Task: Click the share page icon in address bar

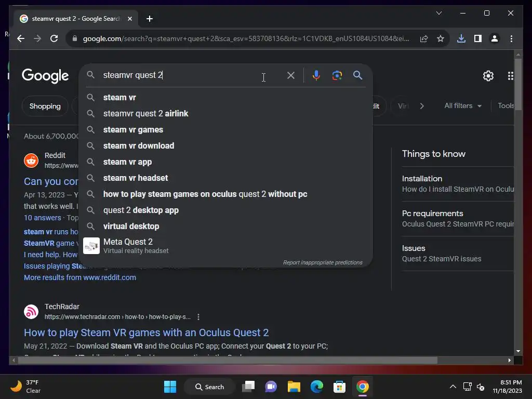Action: pos(424,38)
